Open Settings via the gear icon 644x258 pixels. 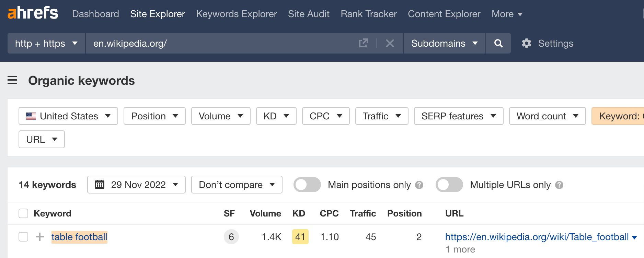pos(526,43)
